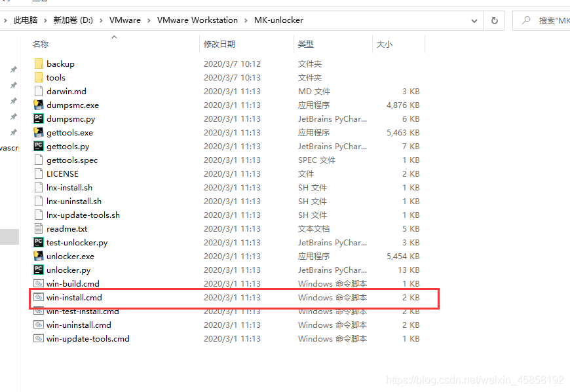Viewport: 570px width, 392px height.
Task: Select the unlocker.py PyCharm icon
Action: pyautogui.click(x=39, y=270)
